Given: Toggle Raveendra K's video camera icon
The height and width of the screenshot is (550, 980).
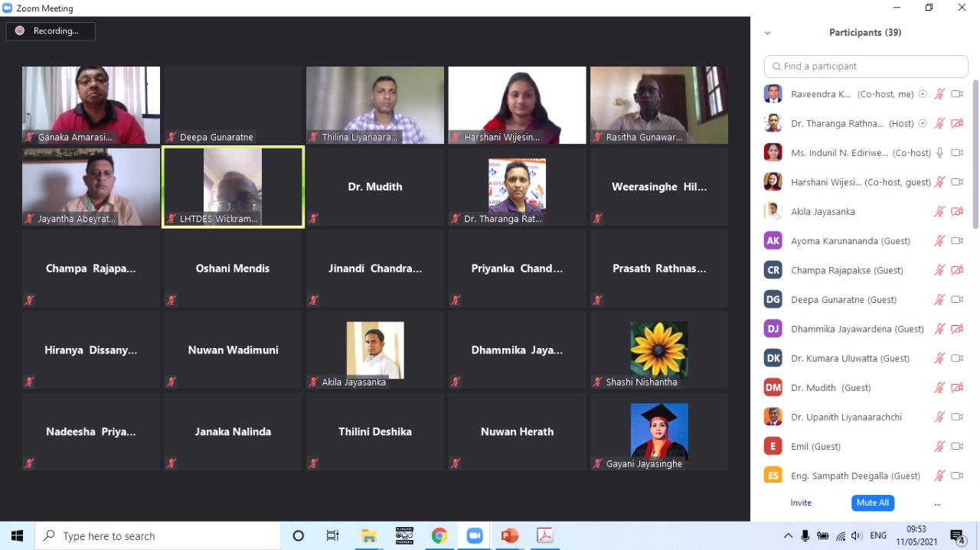Looking at the screenshot, I should [x=957, y=94].
